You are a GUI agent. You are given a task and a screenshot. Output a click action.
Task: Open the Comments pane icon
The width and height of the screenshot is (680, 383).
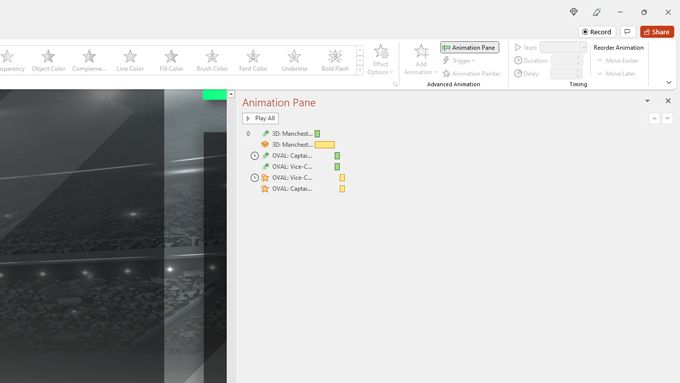[627, 32]
